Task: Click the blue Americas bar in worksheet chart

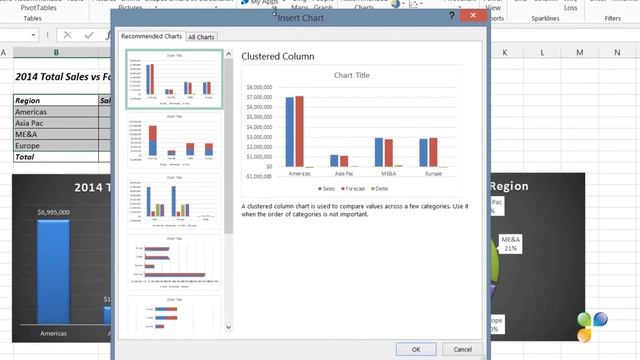Action: coord(53,272)
